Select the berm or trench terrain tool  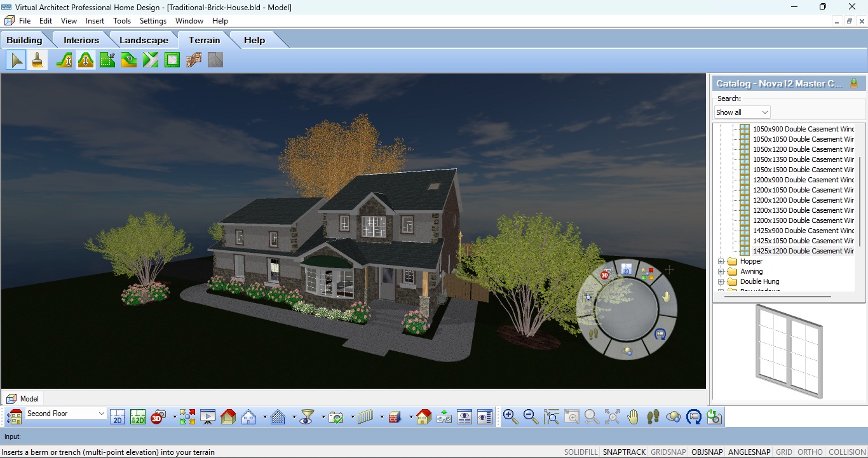[x=86, y=60]
